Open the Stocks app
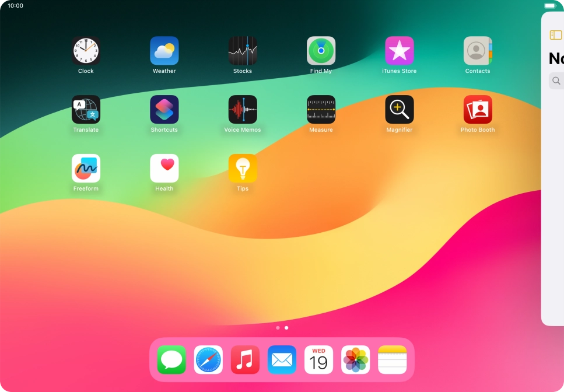This screenshot has width=564, height=392. coord(243,51)
